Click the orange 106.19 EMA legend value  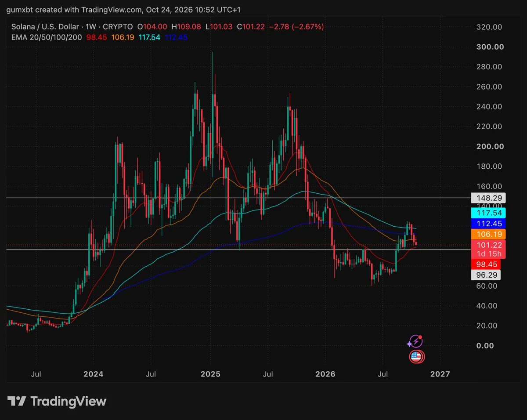(x=122, y=37)
